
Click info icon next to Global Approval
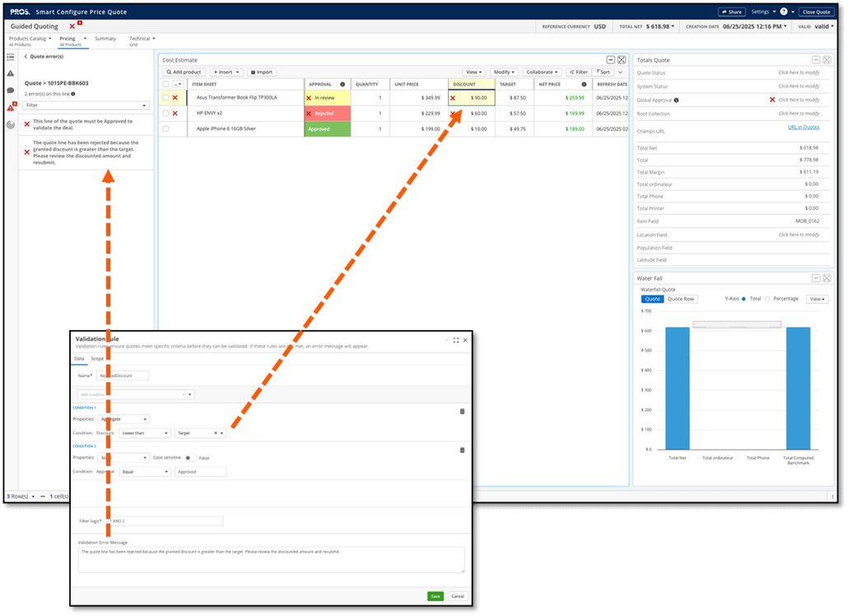[x=678, y=100]
